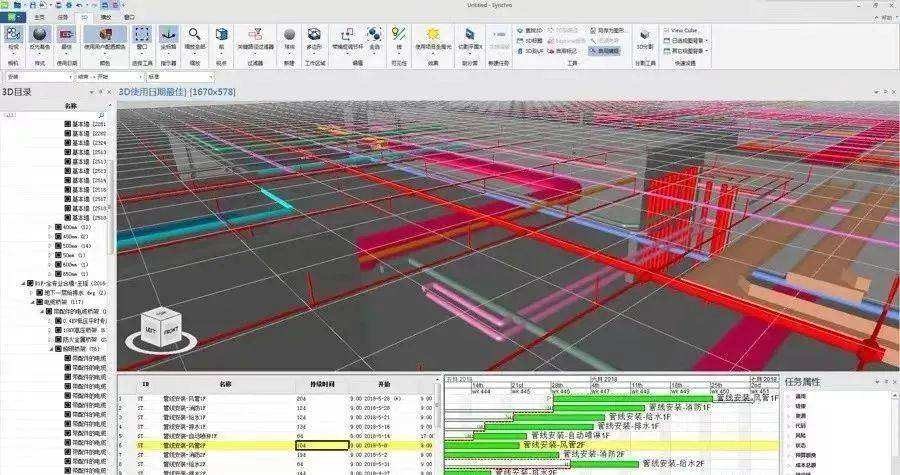Click the grey sphere create icon

(x=289, y=36)
